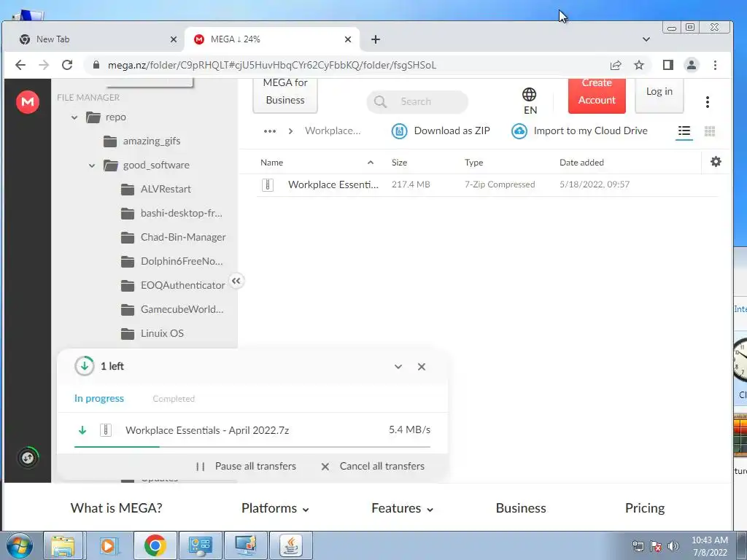Cancel all transfers
747x560 pixels.
click(373, 466)
